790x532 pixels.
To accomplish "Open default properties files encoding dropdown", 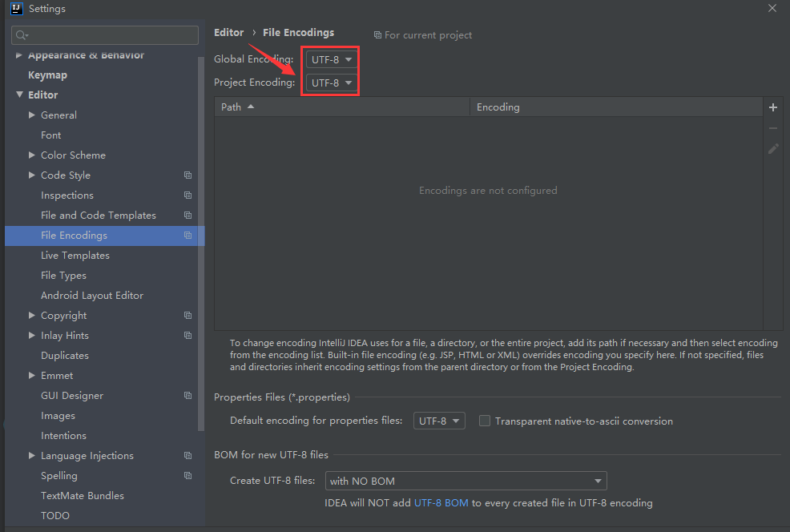I will point(439,421).
